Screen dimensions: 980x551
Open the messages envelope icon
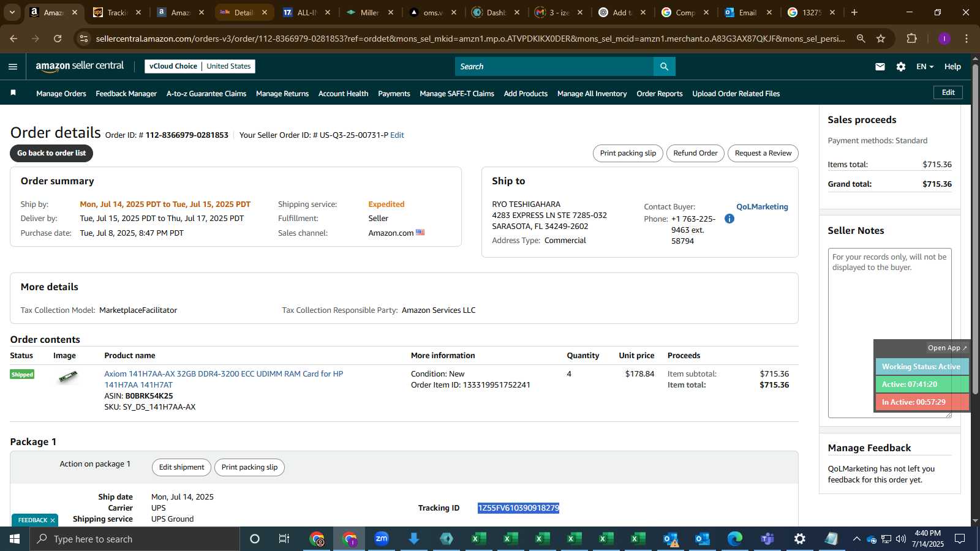pos(880,67)
